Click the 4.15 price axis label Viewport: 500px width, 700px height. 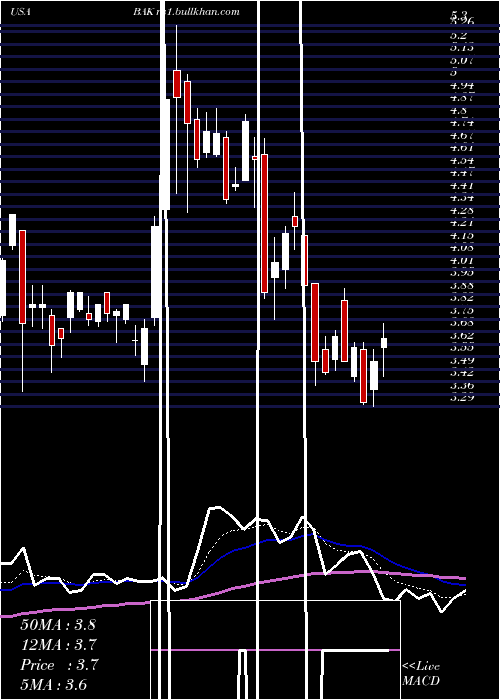462,235
